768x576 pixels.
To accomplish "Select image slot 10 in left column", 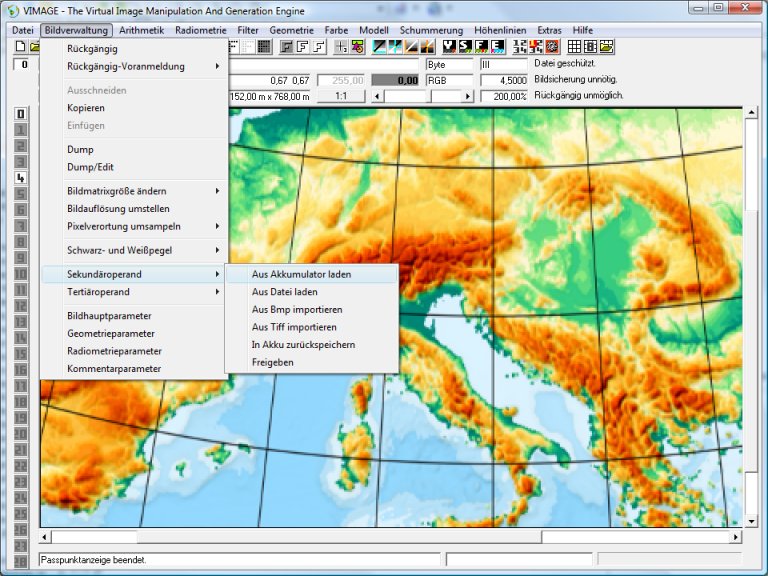I will [20, 274].
